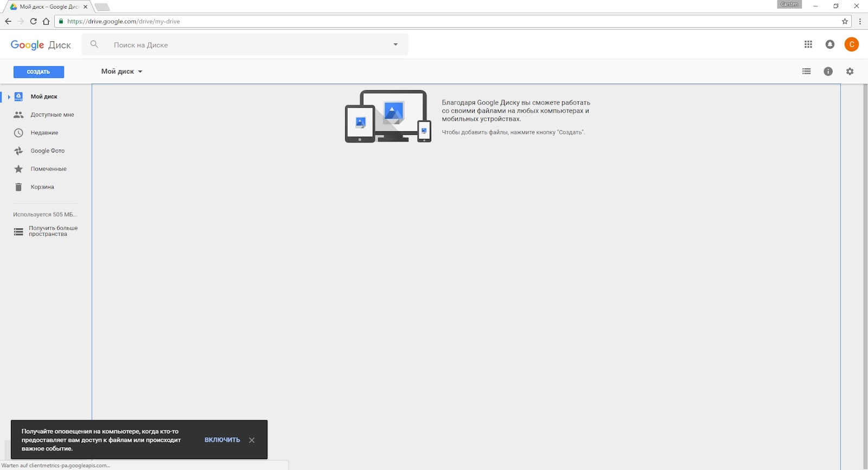Open the Мой диск header dropdown

point(122,72)
